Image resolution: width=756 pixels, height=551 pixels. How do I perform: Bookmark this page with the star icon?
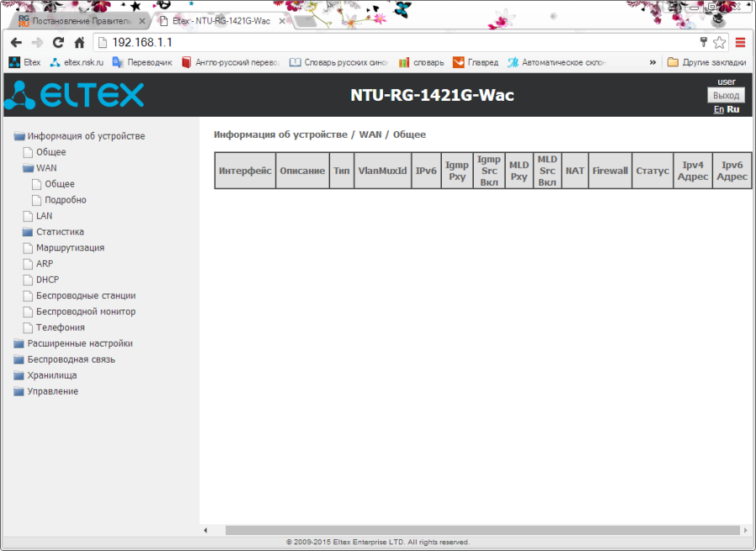(719, 43)
